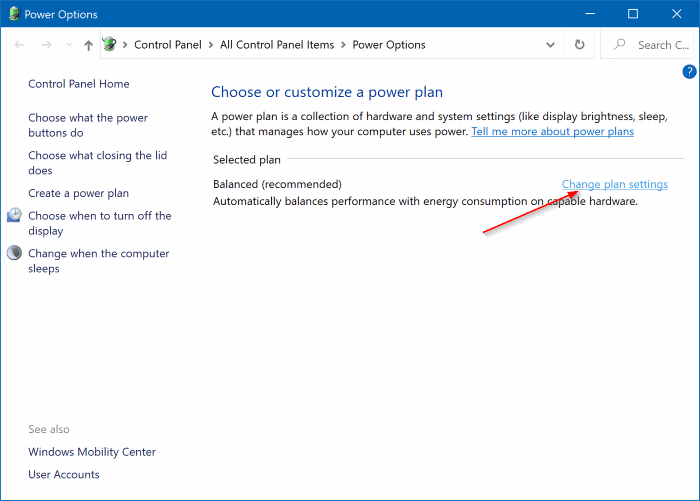700x501 pixels.
Task: Click the Selected plan heading
Action: pyautogui.click(x=247, y=160)
